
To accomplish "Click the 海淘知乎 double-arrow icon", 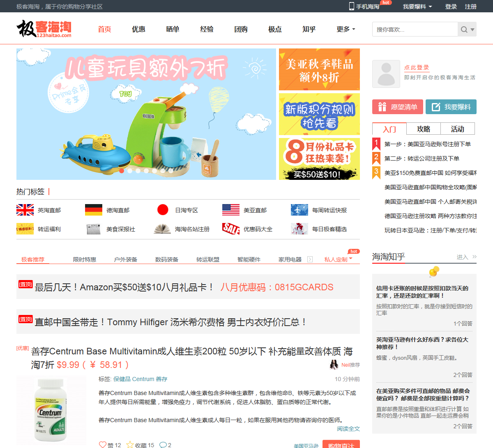I will tap(475, 257).
